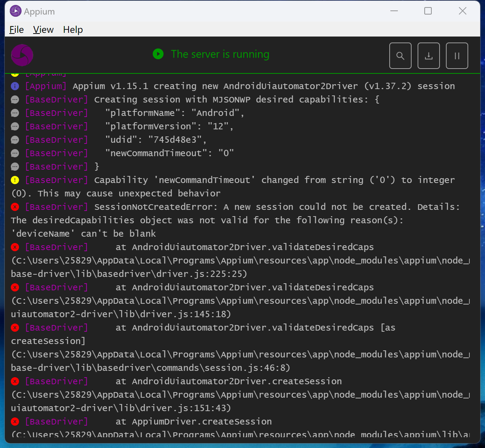Click the Appium icon in title bar
Screen dimensions: 485x448
click(16, 11)
